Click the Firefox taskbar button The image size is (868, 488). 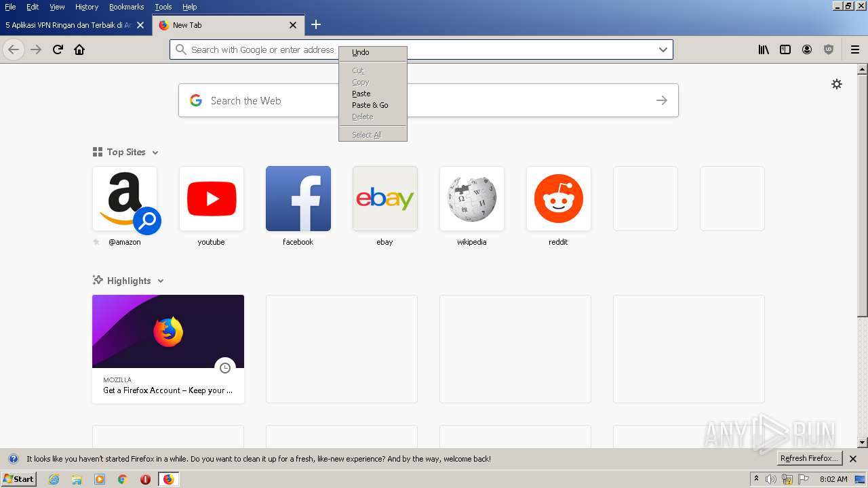tap(168, 479)
